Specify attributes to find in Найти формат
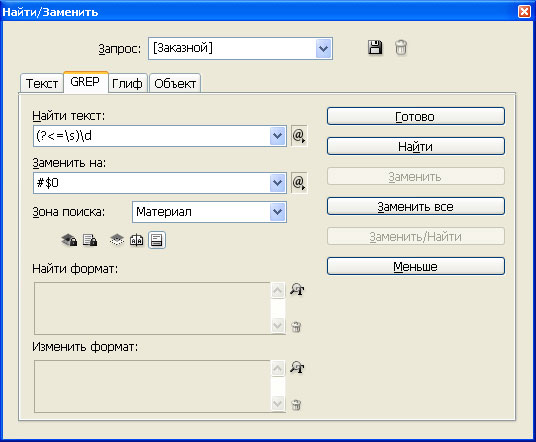The image size is (536, 442). coord(297,290)
